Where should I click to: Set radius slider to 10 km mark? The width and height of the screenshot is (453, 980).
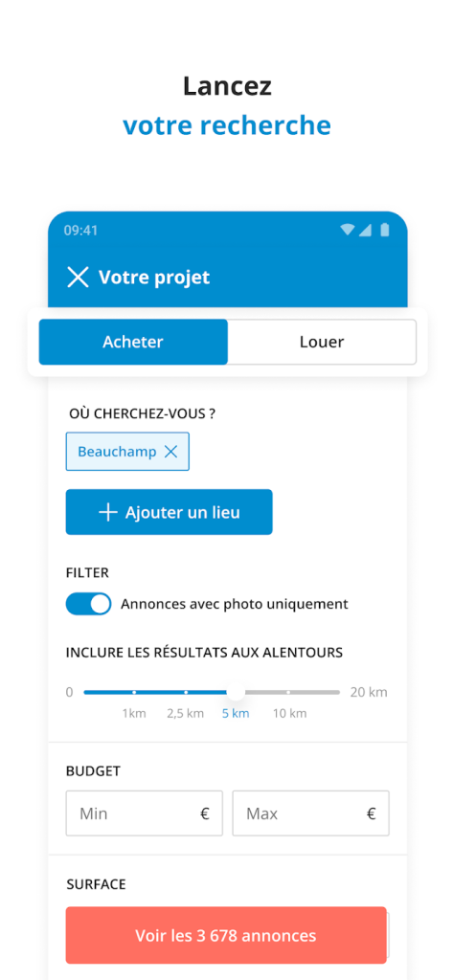pyautogui.click(x=288, y=693)
